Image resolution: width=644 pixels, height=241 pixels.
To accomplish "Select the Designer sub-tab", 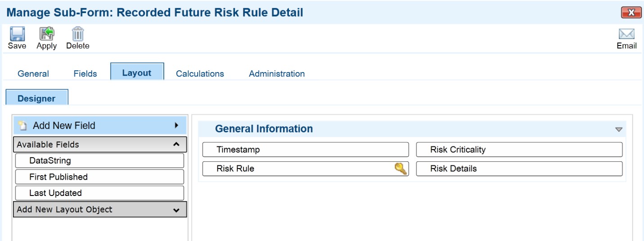I will coord(36,97).
